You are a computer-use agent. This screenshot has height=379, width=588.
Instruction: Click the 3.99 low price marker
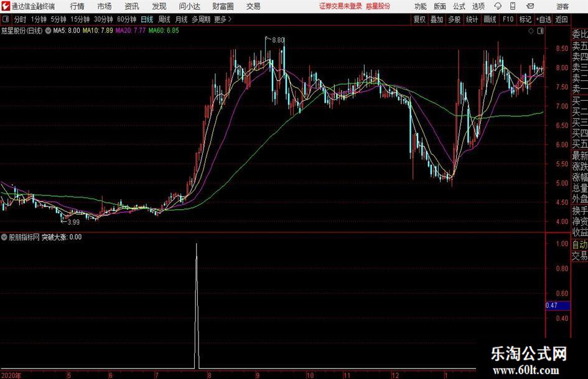[x=73, y=222]
